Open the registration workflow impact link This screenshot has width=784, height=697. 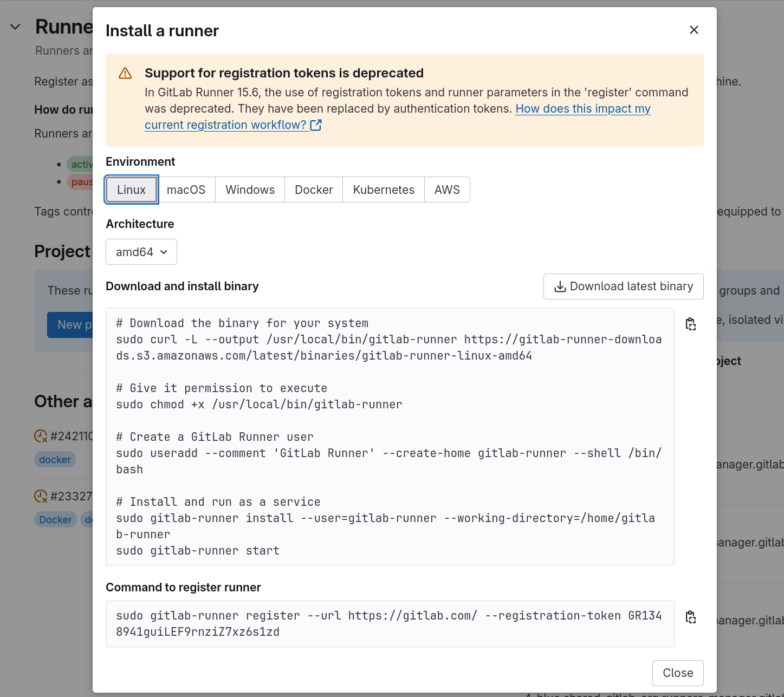pyautogui.click(x=398, y=116)
